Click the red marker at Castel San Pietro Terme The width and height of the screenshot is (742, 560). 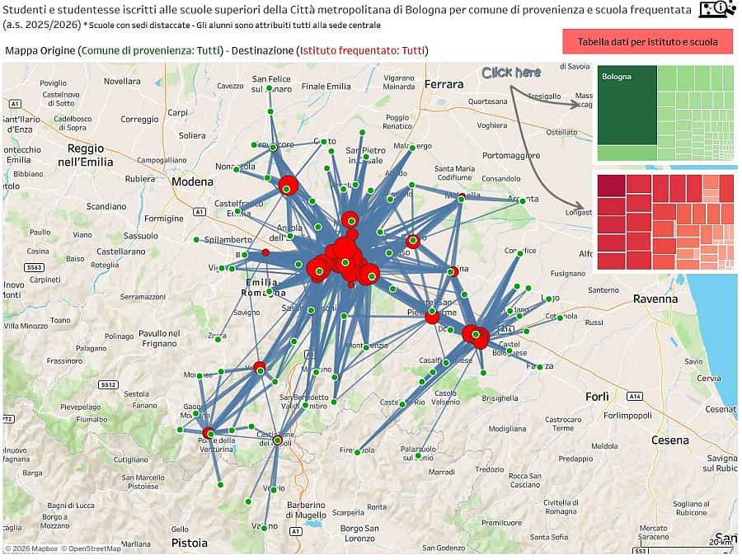point(431,316)
